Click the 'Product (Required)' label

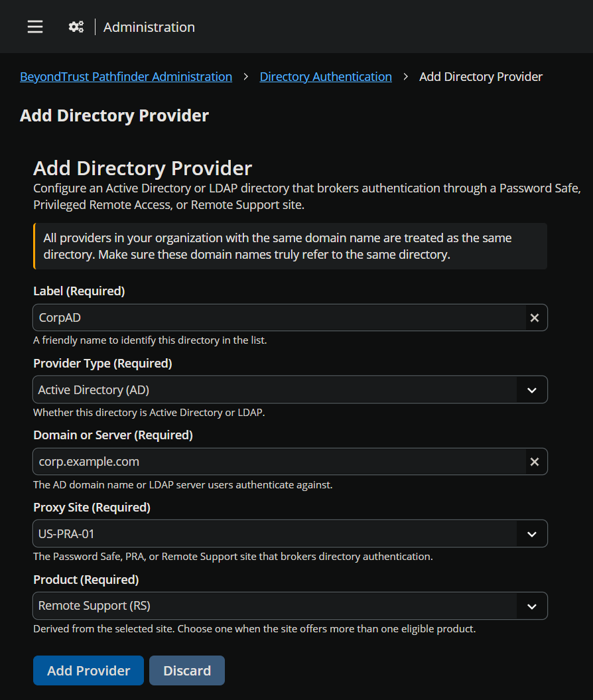pos(86,580)
